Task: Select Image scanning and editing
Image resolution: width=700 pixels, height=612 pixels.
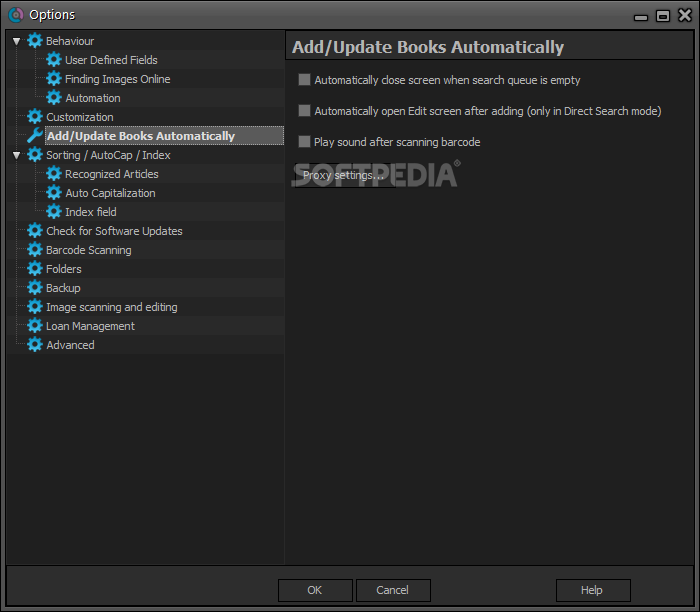Action: pos(112,307)
